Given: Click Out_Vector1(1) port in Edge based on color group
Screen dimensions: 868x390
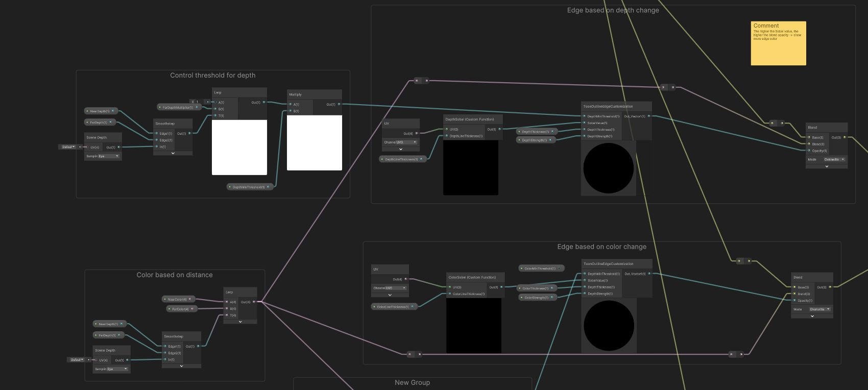Looking at the screenshot, I should (x=649, y=274).
